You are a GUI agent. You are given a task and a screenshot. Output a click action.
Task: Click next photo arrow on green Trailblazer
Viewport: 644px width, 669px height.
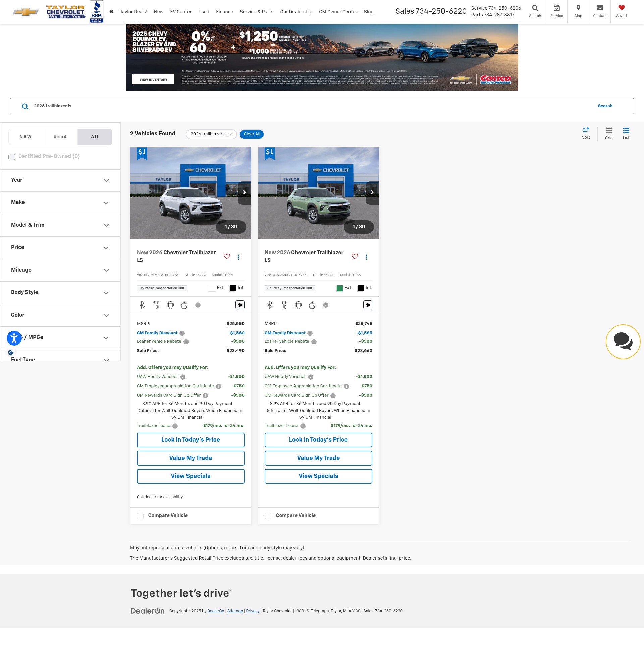372,192
